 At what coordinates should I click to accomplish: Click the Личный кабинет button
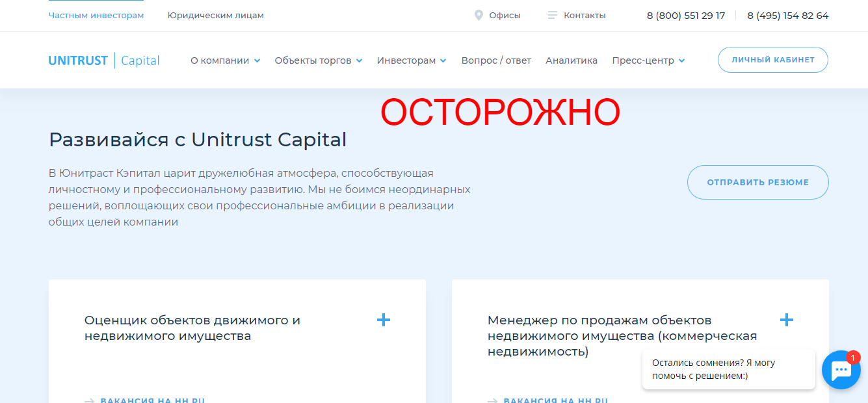click(773, 60)
